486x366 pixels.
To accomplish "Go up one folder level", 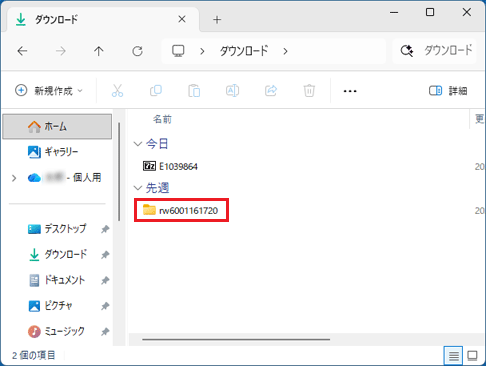I will (99, 51).
